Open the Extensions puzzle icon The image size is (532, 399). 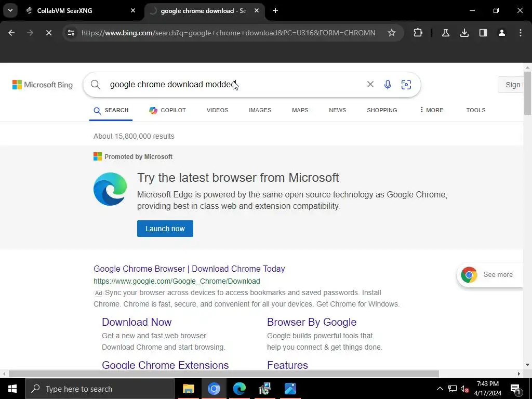pyautogui.click(x=418, y=33)
